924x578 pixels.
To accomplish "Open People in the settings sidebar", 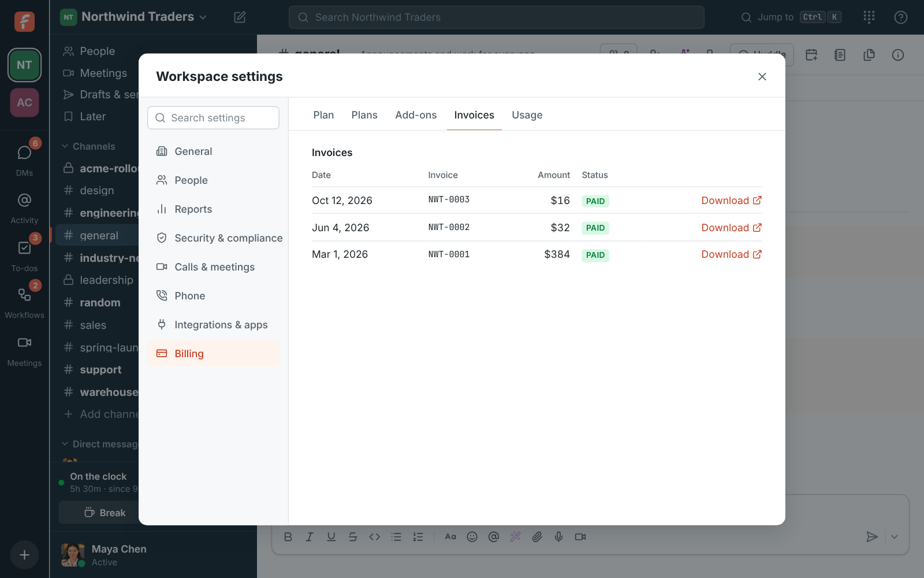I will [213, 180].
